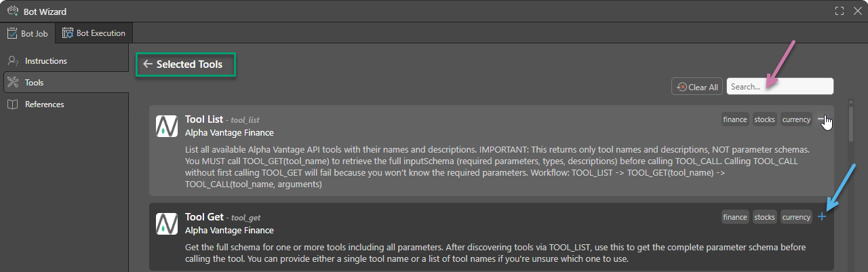Click the back arrow next to Selected Tools
Screen dimensions: 868x272
(148, 64)
